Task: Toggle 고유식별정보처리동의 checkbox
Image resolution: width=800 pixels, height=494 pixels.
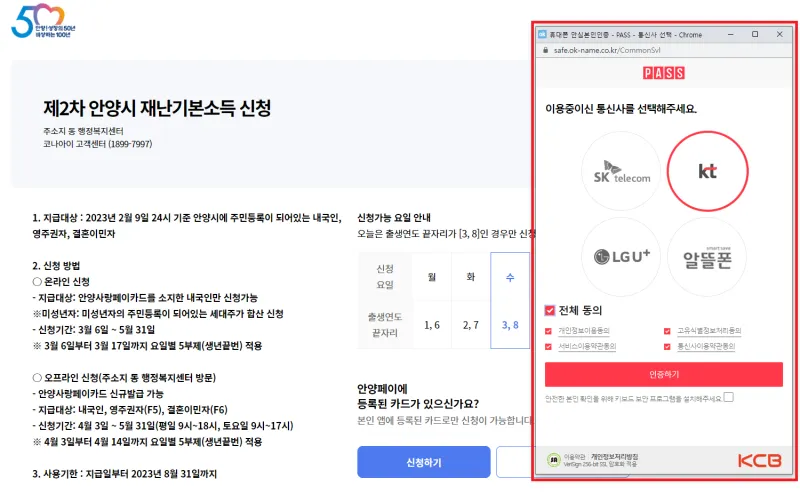Action: pyautogui.click(x=667, y=331)
